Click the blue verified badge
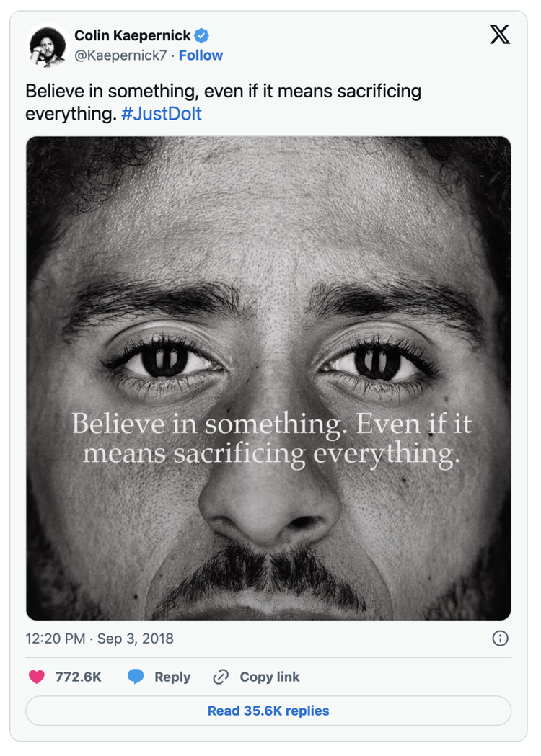The height and width of the screenshot is (756, 541). tap(202, 36)
